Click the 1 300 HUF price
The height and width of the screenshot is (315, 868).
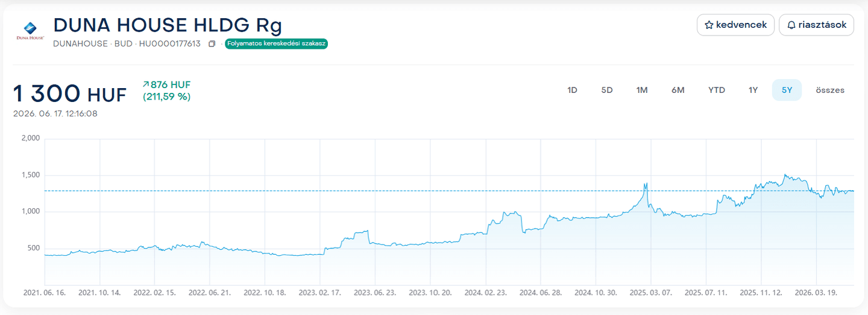pyautogui.click(x=70, y=94)
